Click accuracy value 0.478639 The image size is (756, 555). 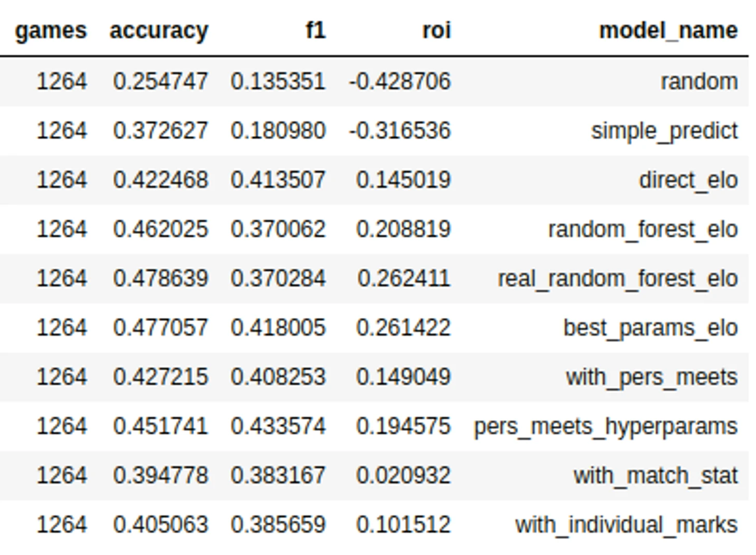pyautogui.click(x=161, y=279)
